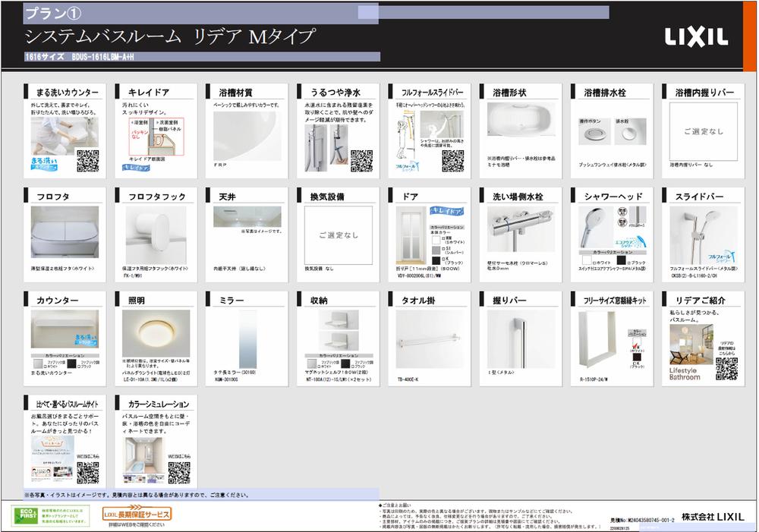Image resolution: width=759 pixels, height=532 pixels.
Task: Click the checked W (ホワイト) mark in 窓額縁キット card
Action: (636, 345)
